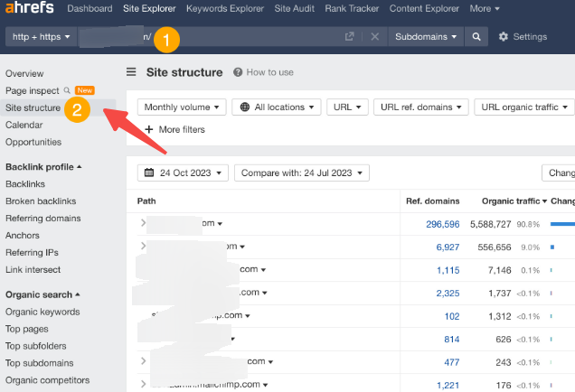Open the Monthly volume dropdown
Image resolution: width=575 pixels, height=392 pixels.
(x=182, y=107)
